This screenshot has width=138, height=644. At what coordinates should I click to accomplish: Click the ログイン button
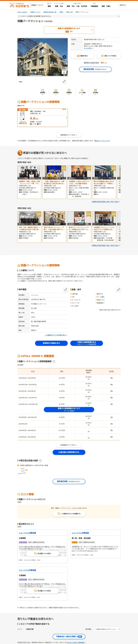click(123, 5)
